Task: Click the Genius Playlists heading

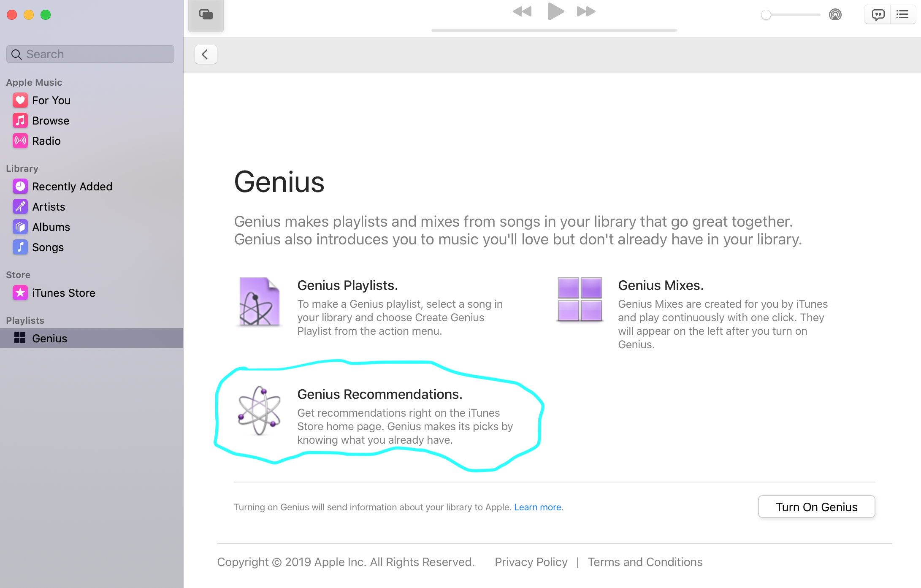Action: coord(347,285)
